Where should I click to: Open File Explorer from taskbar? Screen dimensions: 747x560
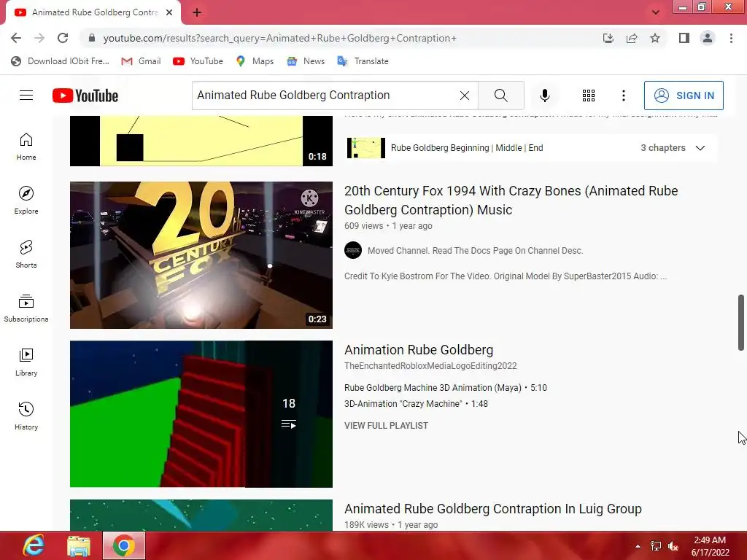coord(79,545)
